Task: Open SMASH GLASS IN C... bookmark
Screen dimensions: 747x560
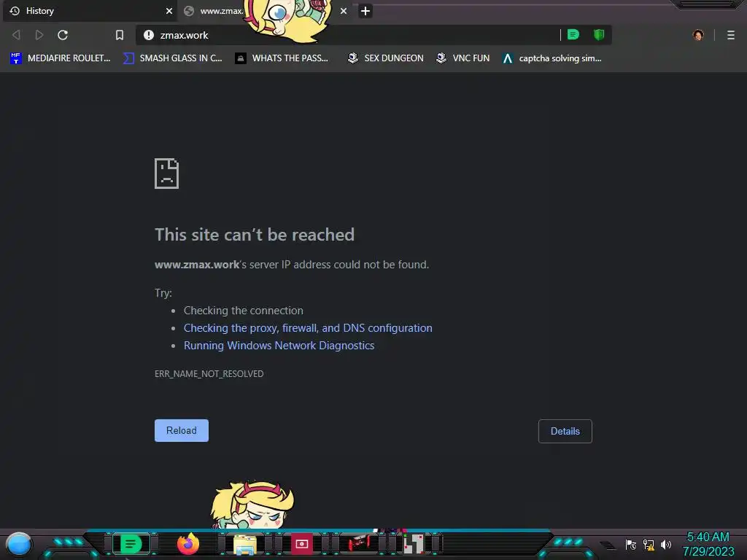Action: pyautogui.click(x=172, y=58)
